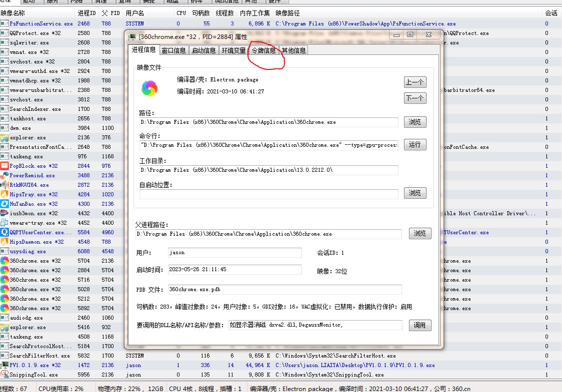Click the iusb3mon.exe process icon
The width and height of the screenshot is (562, 392).
(x=4, y=213)
